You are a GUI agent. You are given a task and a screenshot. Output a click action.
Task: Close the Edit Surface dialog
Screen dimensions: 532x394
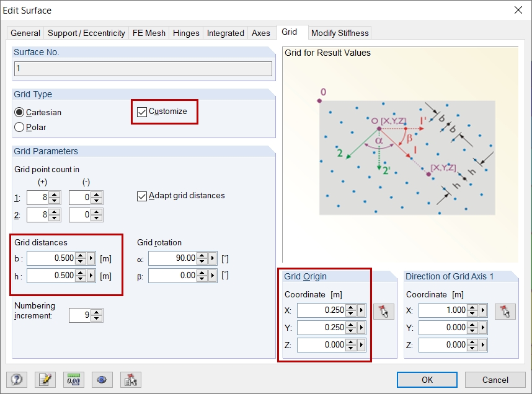coord(518,10)
